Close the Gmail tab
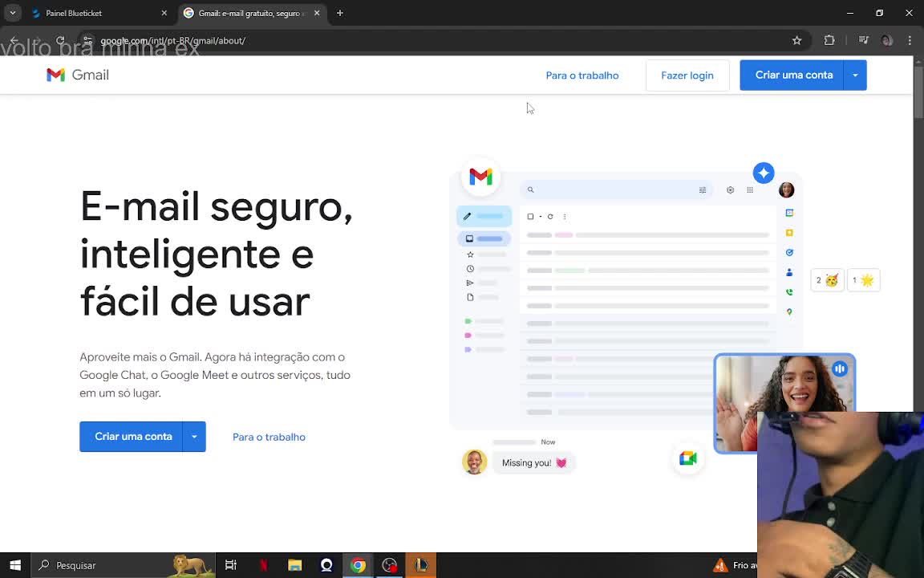 coord(317,13)
